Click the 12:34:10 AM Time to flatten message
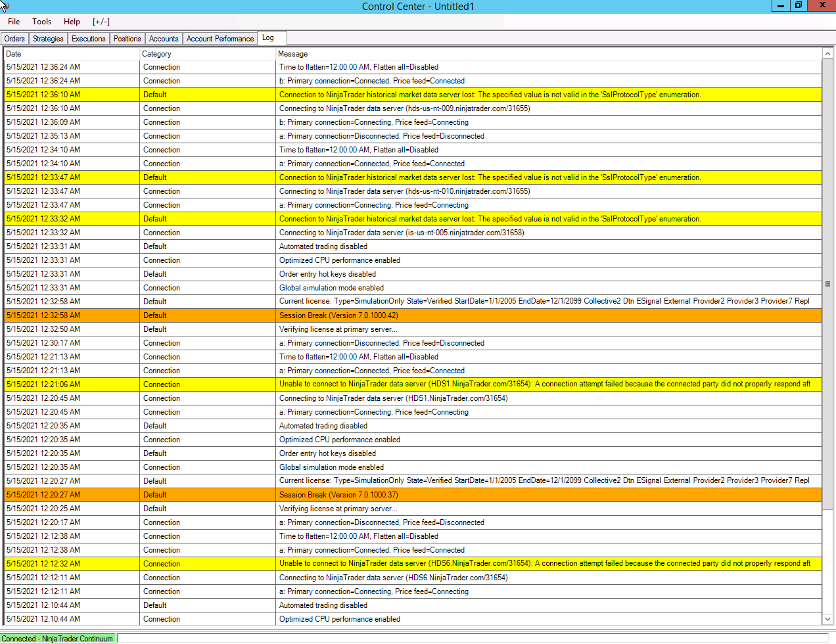 pyautogui.click(x=359, y=150)
